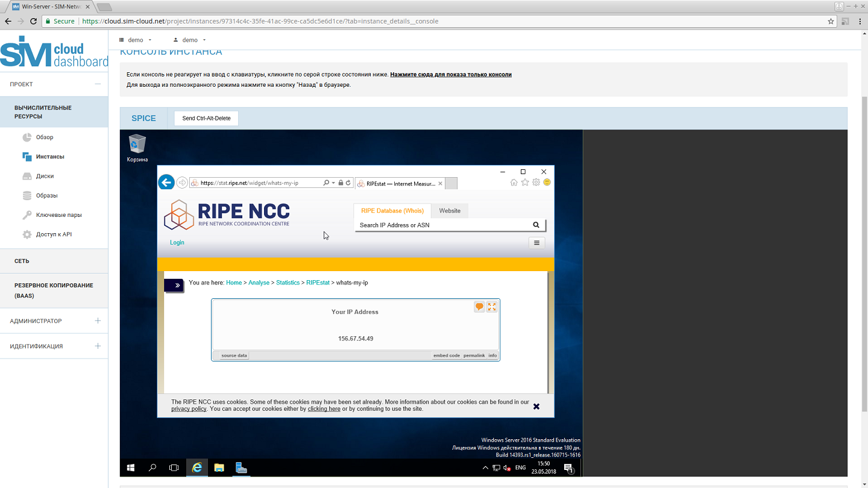
Task: Open the Windows Start menu
Action: click(x=131, y=468)
